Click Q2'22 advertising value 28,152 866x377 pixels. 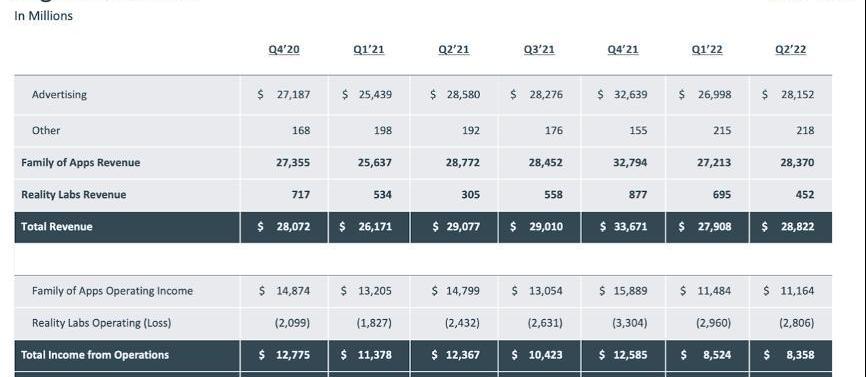[797, 94]
